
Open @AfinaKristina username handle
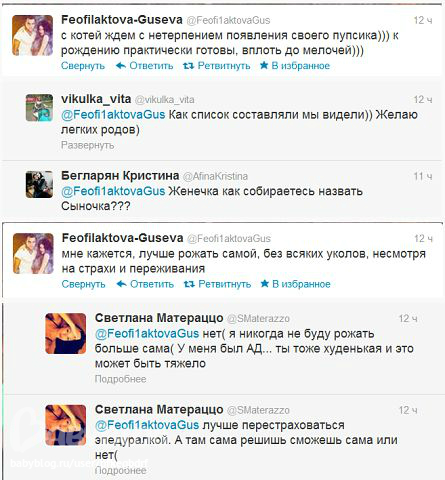(215, 176)
